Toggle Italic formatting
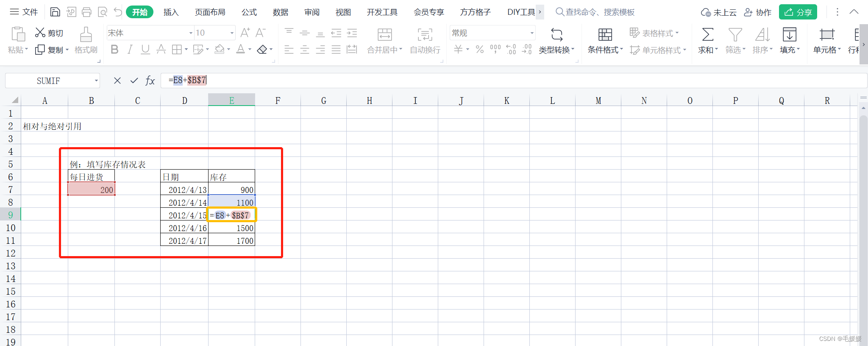This screenshot has height=346, width=868. (130, 50)
